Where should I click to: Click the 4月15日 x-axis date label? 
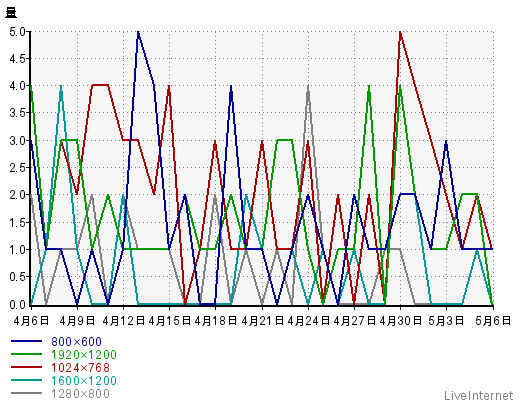pyautogui.click(x=169, y=321)
